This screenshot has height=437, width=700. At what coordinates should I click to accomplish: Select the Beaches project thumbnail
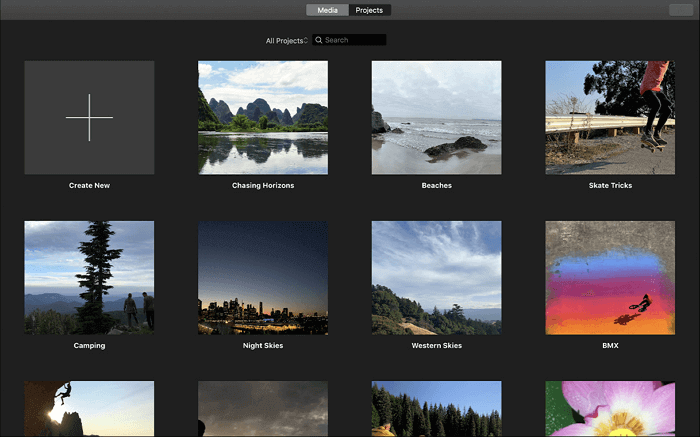[436, 117]
